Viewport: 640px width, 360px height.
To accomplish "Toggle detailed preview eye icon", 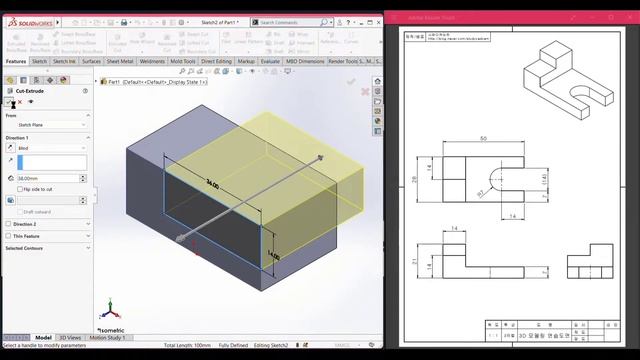I will pyautogui.click(x=31, y=102).
